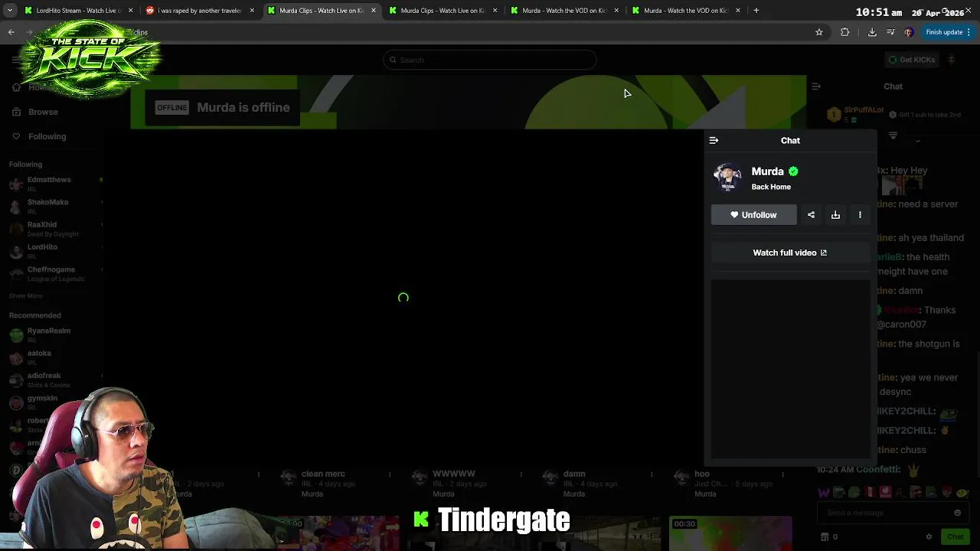Click the share icon beside Unfollow
This screenshot has height=551, width=980.
point(811,215)
